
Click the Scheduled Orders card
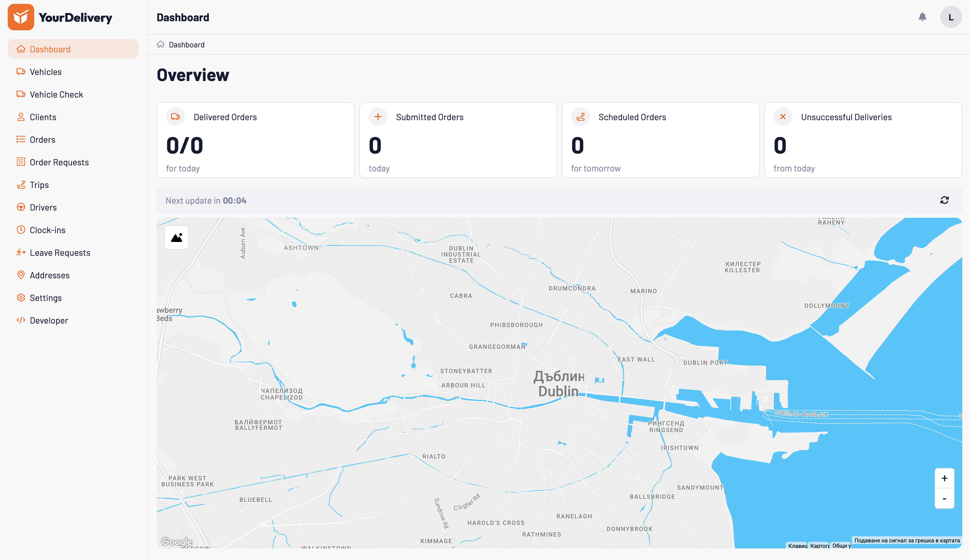(660, 140)
